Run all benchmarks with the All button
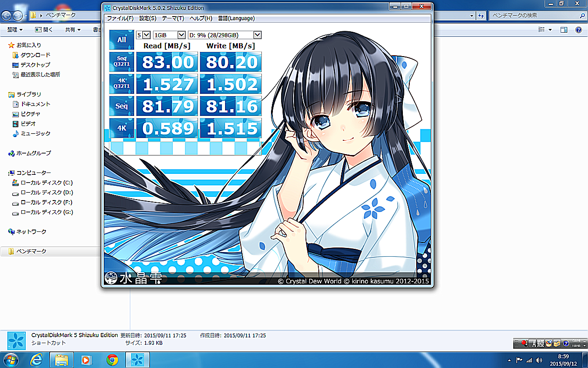The width and height of the screenshot is (588, 368). click(121, 40)
